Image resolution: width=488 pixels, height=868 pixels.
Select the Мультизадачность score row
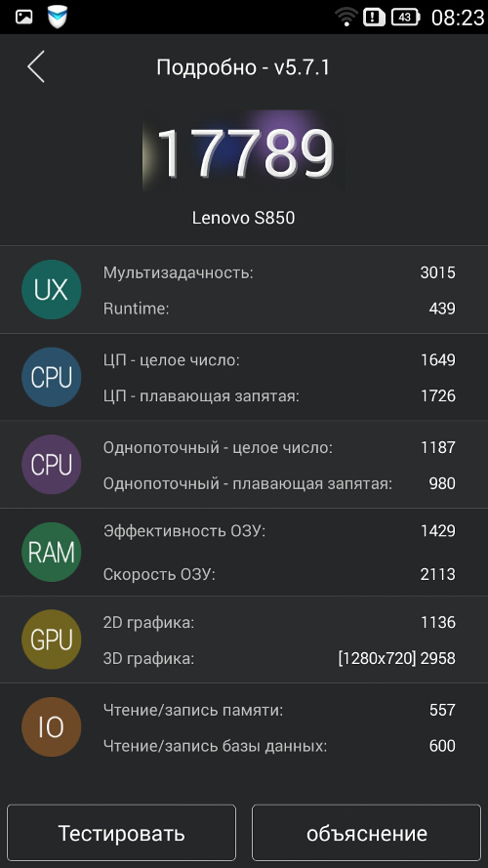[279, 272]
